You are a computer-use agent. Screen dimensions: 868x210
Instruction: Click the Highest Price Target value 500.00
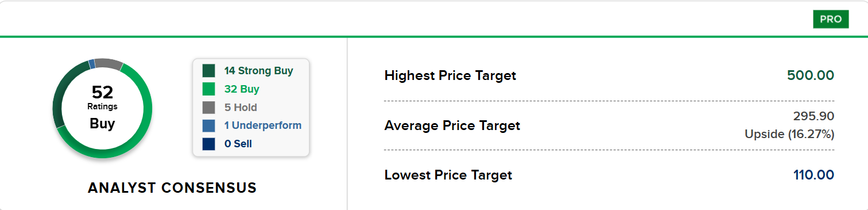[811, 75]
